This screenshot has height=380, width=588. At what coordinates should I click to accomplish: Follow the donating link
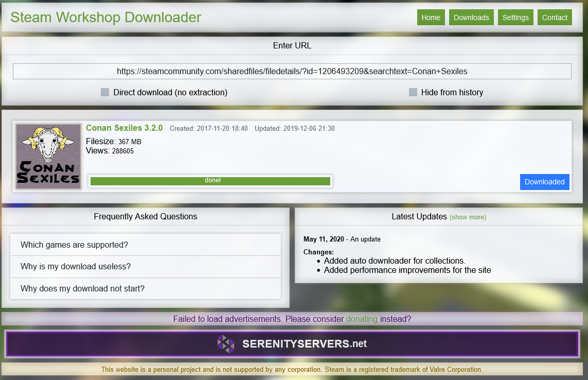[362, 319]
